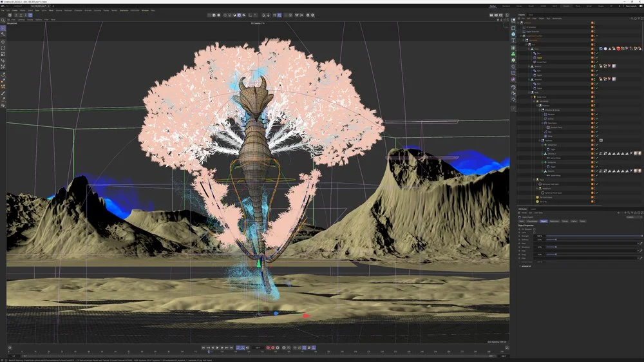Select the Rotate tool in left toolbar

3,48
